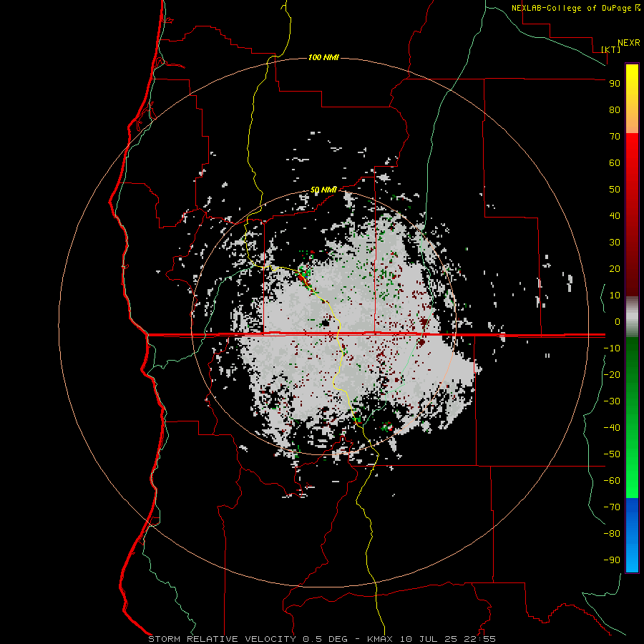Click the "-40" value on velocity scale

612,428
